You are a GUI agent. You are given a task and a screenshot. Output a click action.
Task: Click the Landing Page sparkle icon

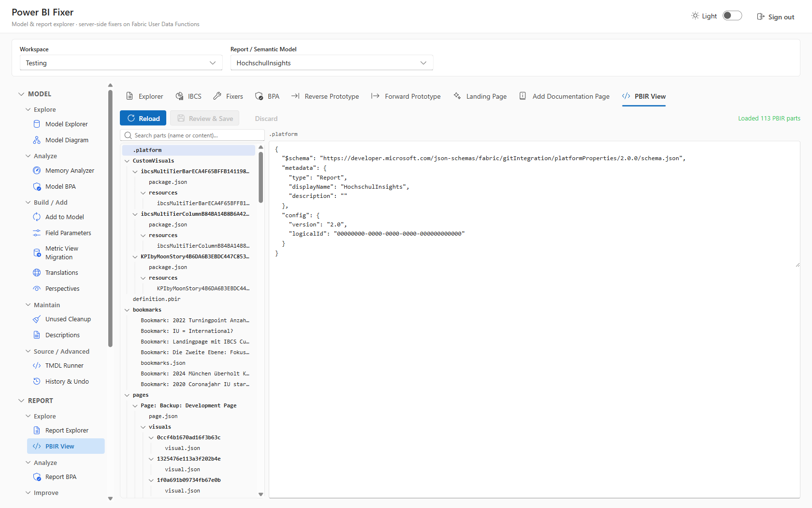457,96
